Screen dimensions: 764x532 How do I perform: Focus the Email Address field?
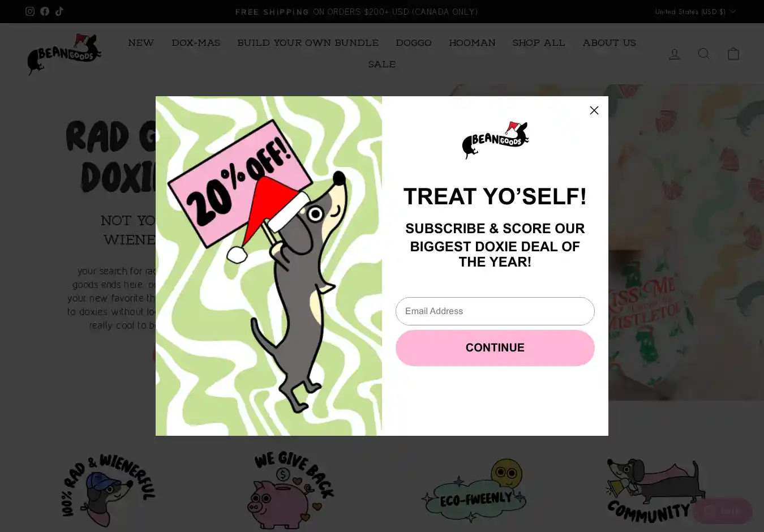495,311
